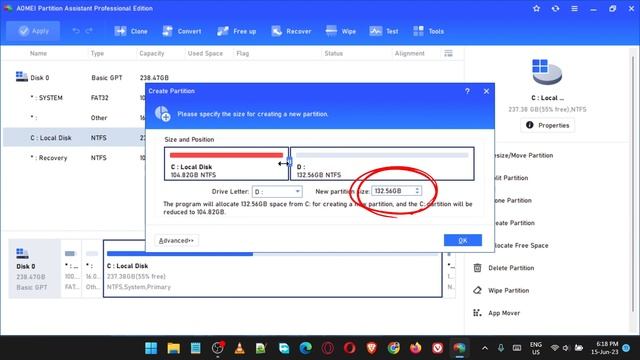The height and width of the screenshot is (360, 640).
Task: Click the Used Space column header
Action: coord(205,53)
